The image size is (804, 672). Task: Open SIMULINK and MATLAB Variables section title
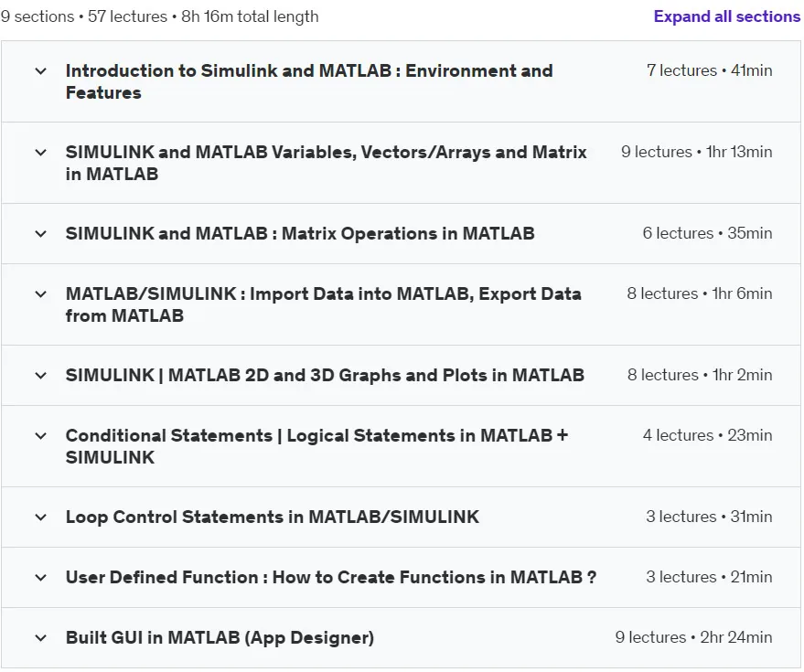(x=327, y=163)
